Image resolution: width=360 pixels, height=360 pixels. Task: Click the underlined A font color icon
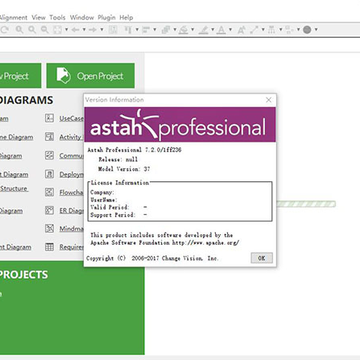click(221, 30)
